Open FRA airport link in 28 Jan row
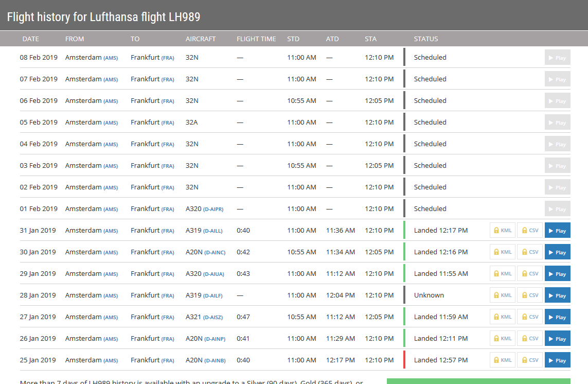The height and width of the screenshot is (384, 588). point(168,296)
